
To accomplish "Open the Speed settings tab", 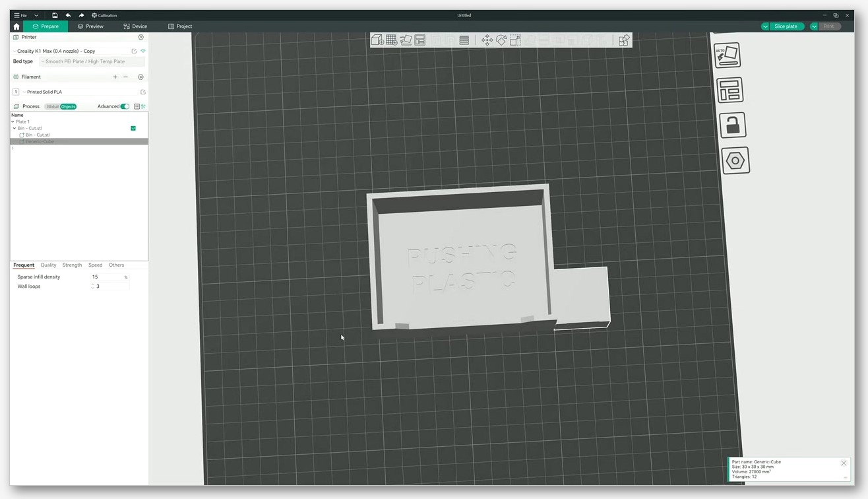I will coord(96,265).
